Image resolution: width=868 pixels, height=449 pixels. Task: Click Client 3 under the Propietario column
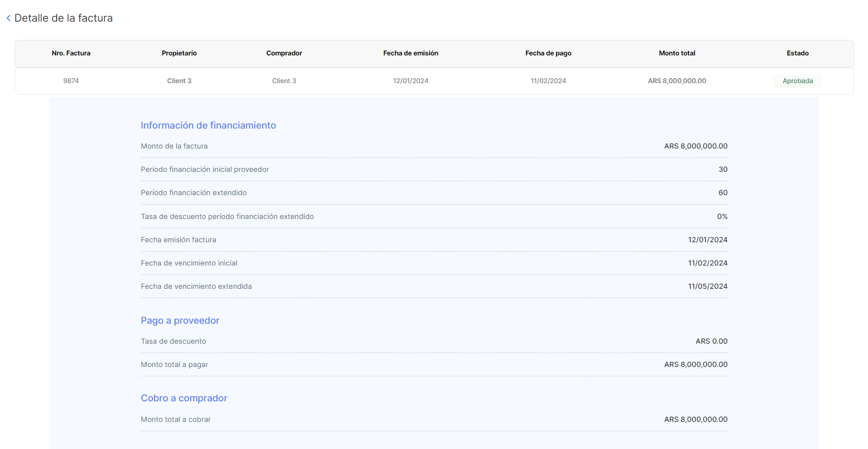click(179, 81)
